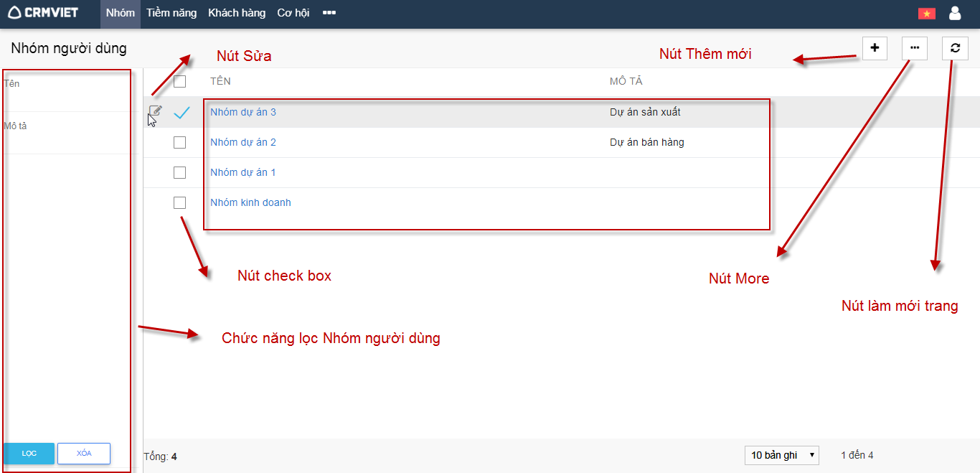This screenshot has width=980, height=473.
Task: Open the user account profile icon
Action: (x=954, y=13)
